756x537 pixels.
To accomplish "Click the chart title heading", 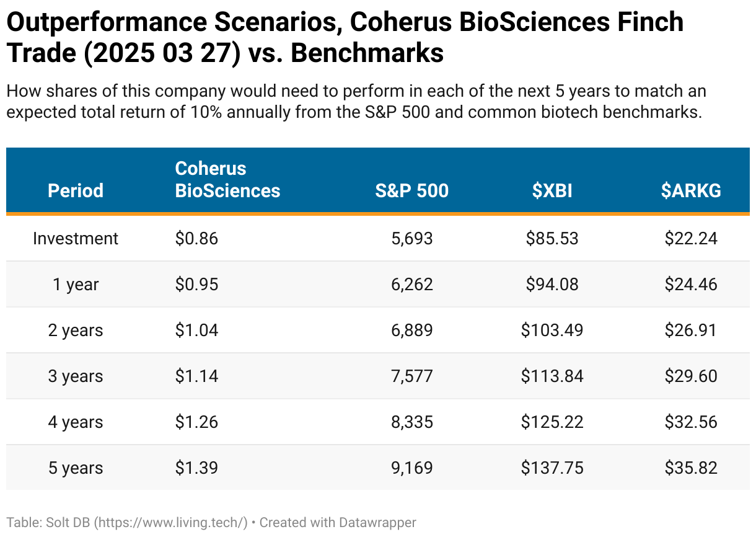I will coord(345,38).
